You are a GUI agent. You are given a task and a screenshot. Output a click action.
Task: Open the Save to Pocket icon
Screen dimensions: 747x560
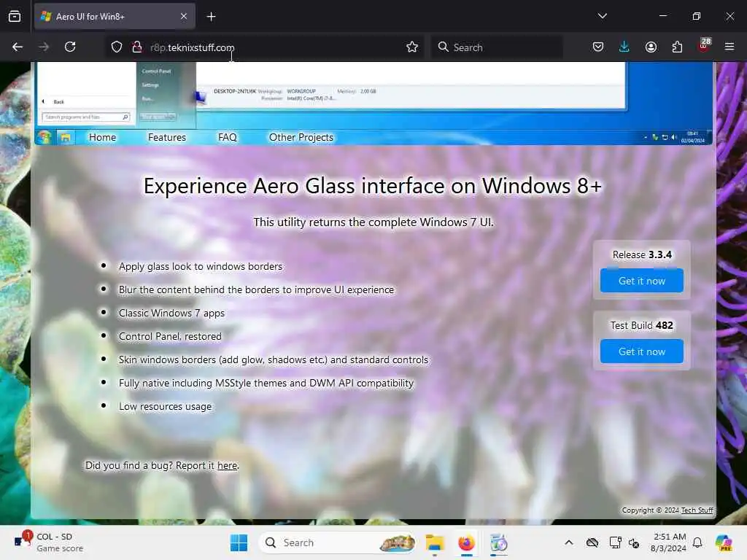[x=598, y=47]
